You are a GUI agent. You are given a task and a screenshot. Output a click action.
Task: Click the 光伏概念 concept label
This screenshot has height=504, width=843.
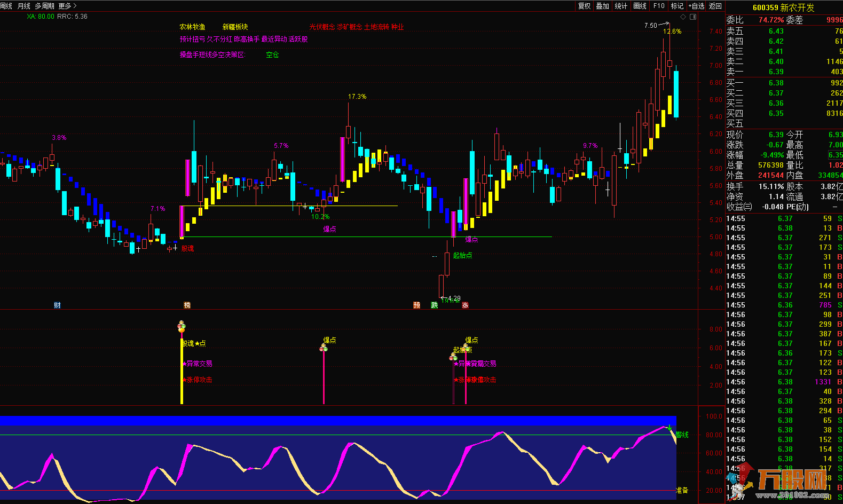point(322,27)
